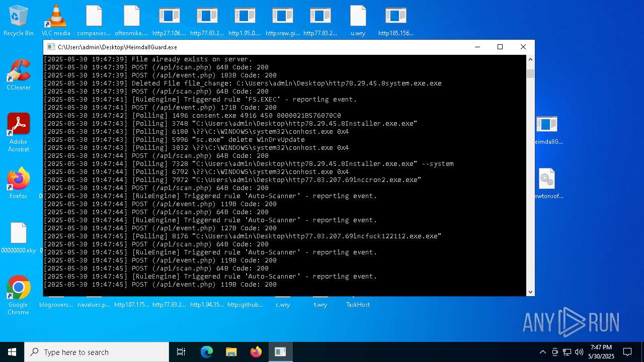Select the newtonsof settings file icon
This screenshot has height=362, width=644.
pyautogui.click(x=547, y=184)
